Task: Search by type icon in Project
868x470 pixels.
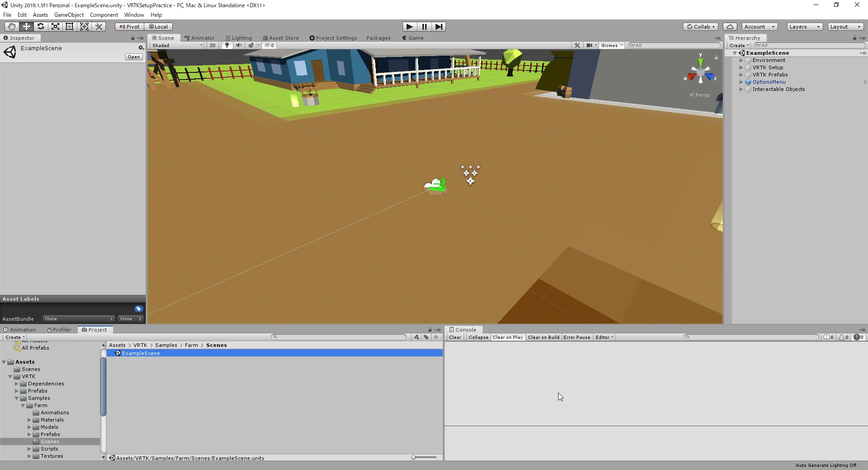Action: coord(416,337)
